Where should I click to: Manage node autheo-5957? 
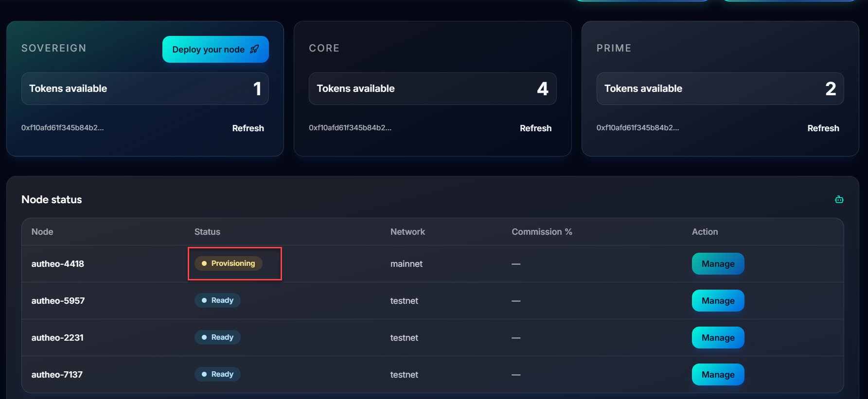click(x=718, y=301)
